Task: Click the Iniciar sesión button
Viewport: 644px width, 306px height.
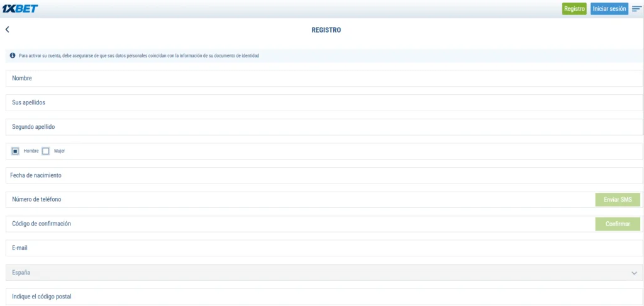Action: 609,9
